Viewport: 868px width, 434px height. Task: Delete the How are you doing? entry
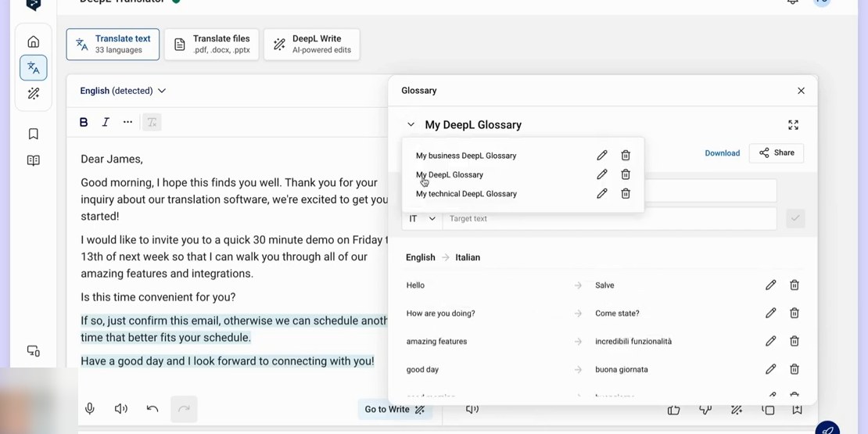pyautogui.click(x=794, y=314)
